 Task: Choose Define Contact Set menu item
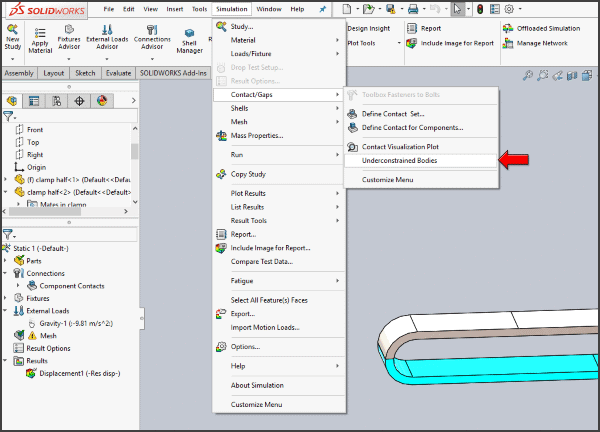click(421, 114)
